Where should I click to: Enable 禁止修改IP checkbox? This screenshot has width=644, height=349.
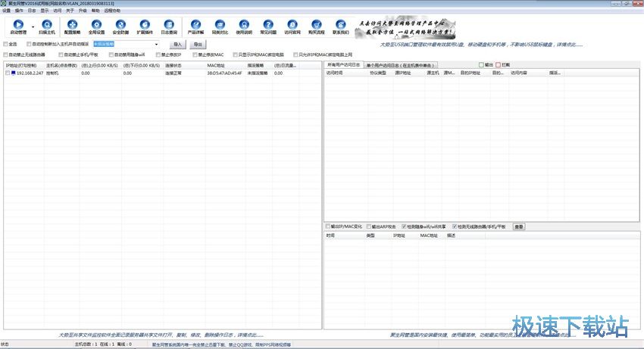pyautogui.click(x=158, y=55)
